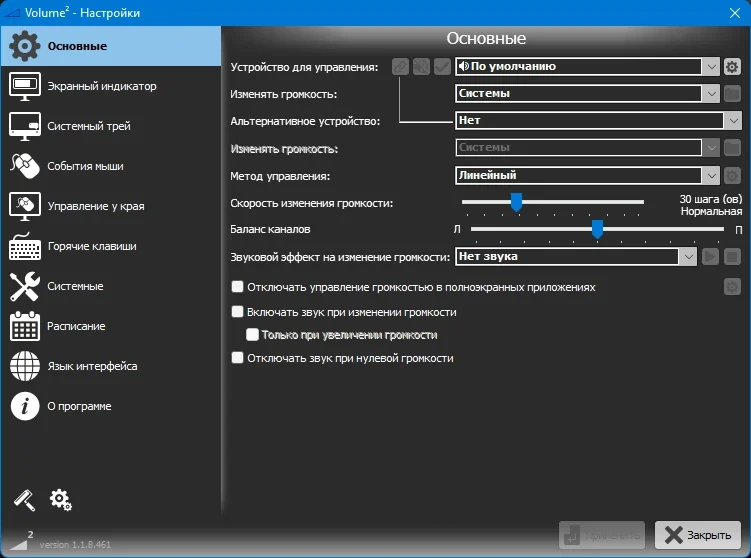Select the О программе info icon

(x=24, y=406)
